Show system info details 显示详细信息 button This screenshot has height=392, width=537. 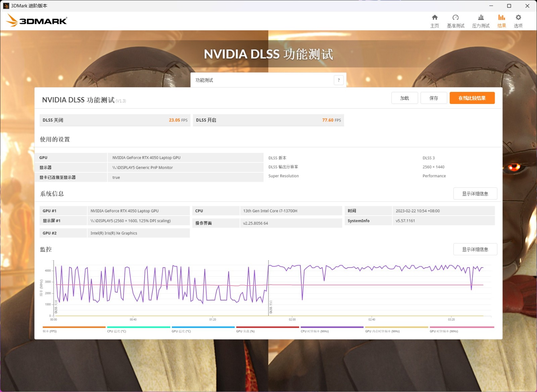coord(475,193)
